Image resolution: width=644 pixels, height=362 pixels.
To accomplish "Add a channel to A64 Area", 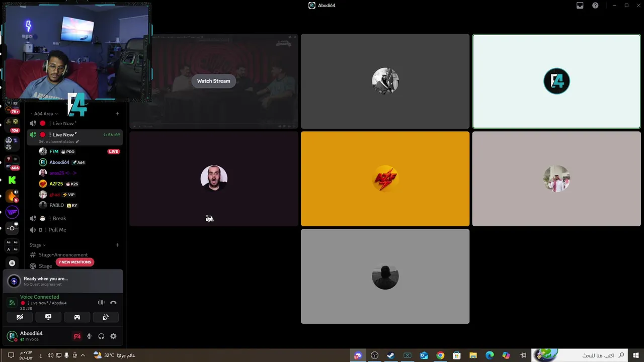I will click(x=117, y=114).
